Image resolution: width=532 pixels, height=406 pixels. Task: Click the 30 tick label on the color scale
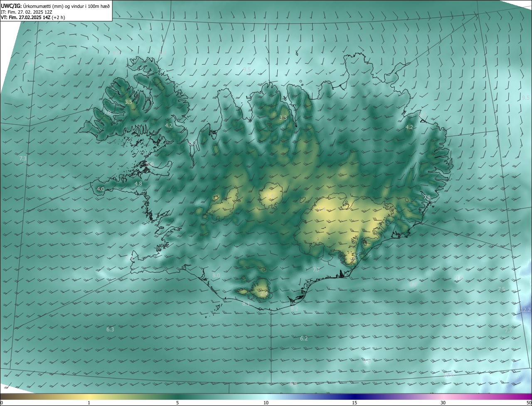pyautogui.click(x=443, y=403)
